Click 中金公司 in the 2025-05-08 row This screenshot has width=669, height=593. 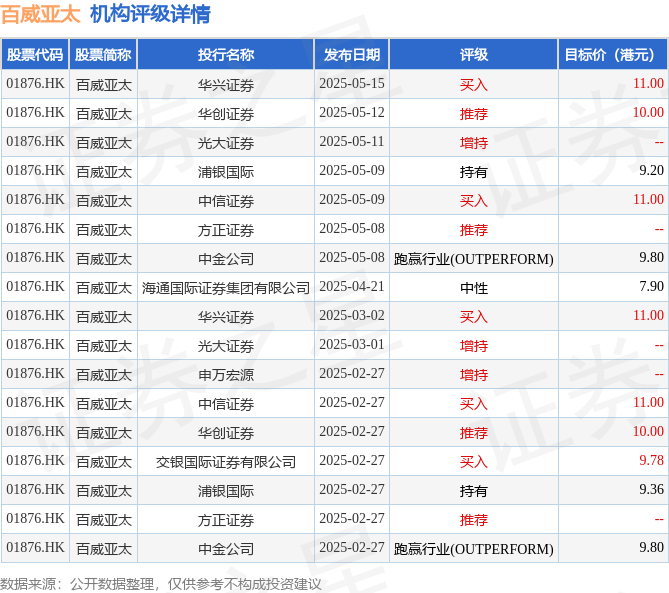tap(226, 259)
